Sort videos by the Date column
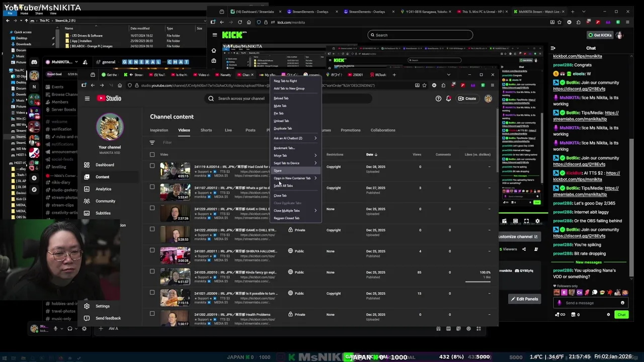Image resolution: width=644 pixels, height=362 pixels. [x=371, y=155]
